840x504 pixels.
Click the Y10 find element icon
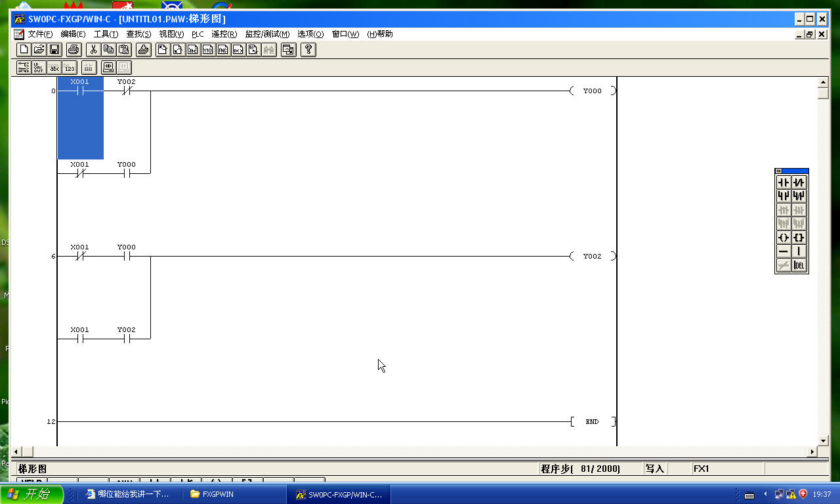(208, 50)
